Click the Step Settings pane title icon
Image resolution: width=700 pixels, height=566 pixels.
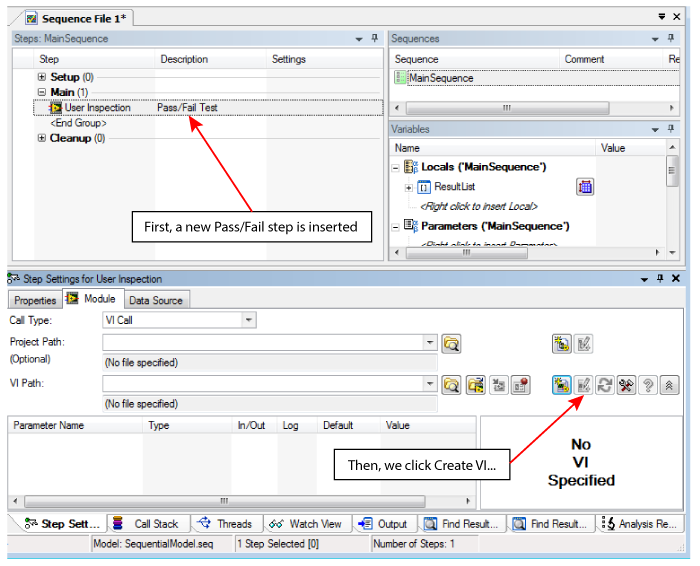coord(13,279)
